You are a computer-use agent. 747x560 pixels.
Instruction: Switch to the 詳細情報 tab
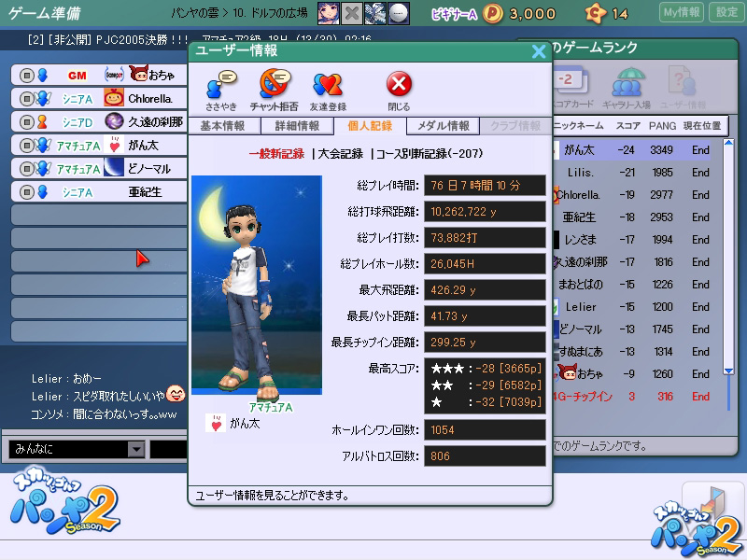point(297,126)
